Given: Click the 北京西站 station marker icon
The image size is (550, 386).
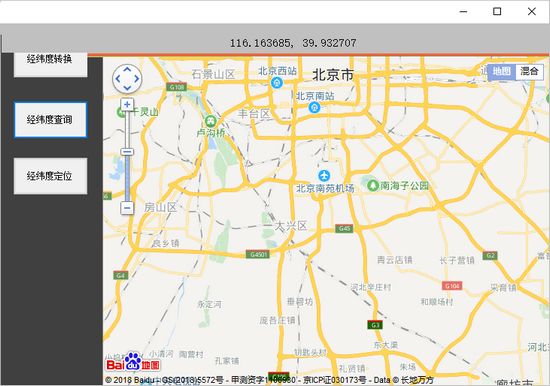Looking at the screenshot, I should tap(277, 83).
